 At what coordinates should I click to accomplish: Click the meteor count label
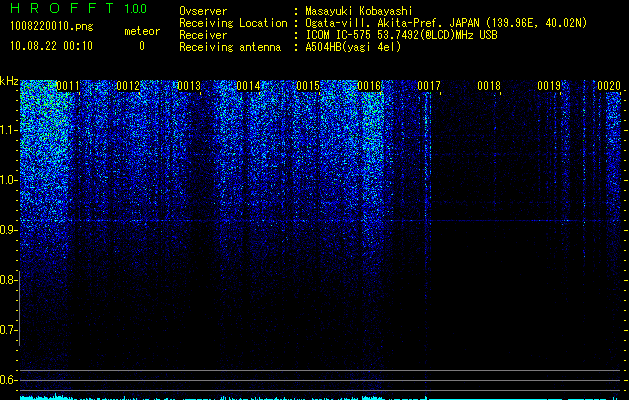[142, 31]
